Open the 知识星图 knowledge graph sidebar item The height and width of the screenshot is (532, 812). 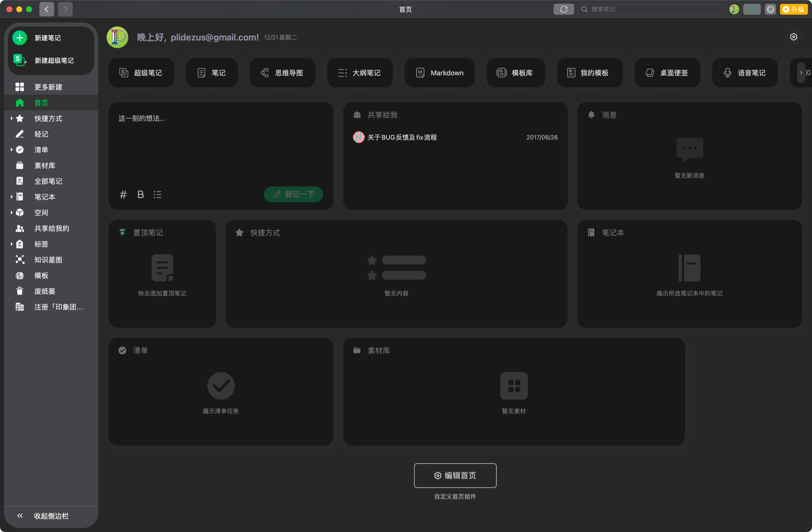click(48, 260)
